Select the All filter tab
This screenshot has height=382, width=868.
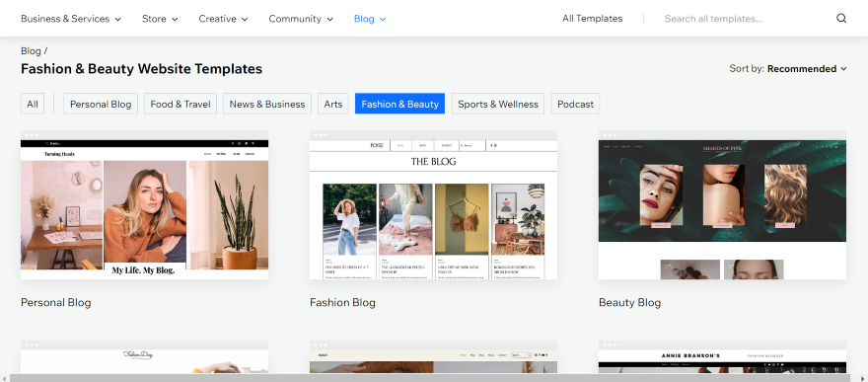[33, 104]
